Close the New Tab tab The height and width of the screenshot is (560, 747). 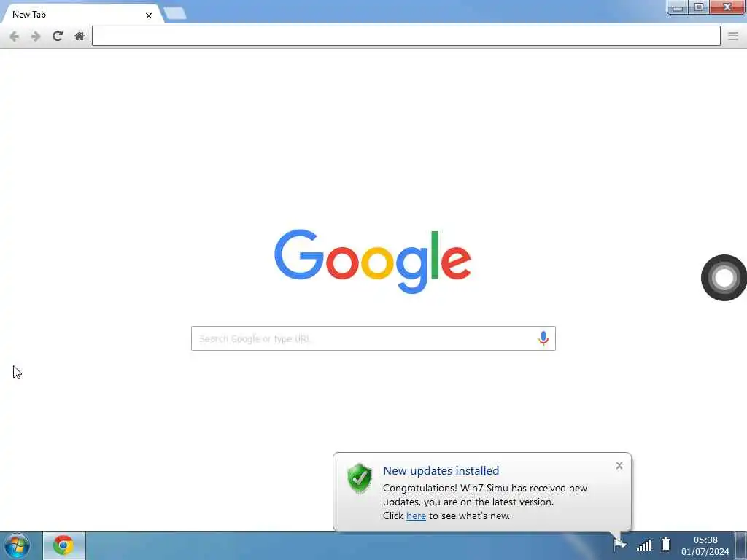coord(149,16)
